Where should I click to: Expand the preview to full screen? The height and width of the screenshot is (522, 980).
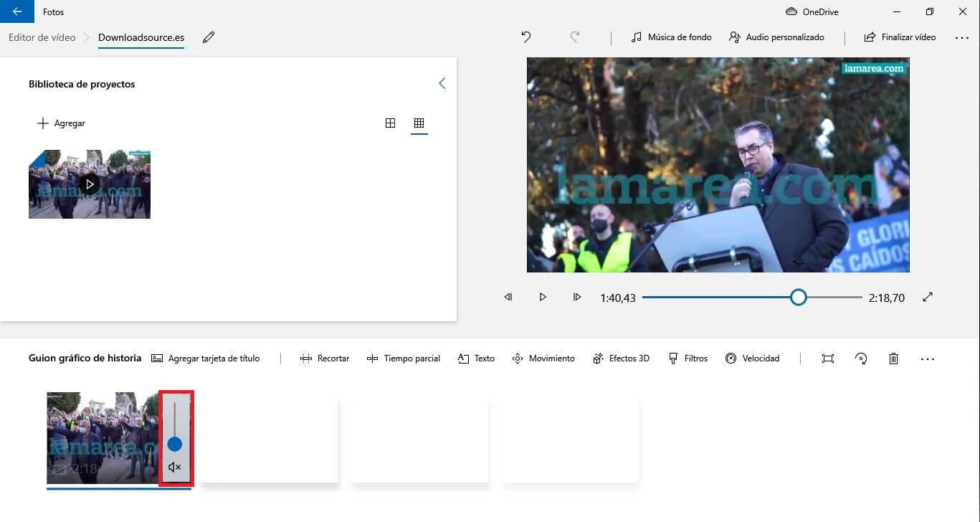928,297
